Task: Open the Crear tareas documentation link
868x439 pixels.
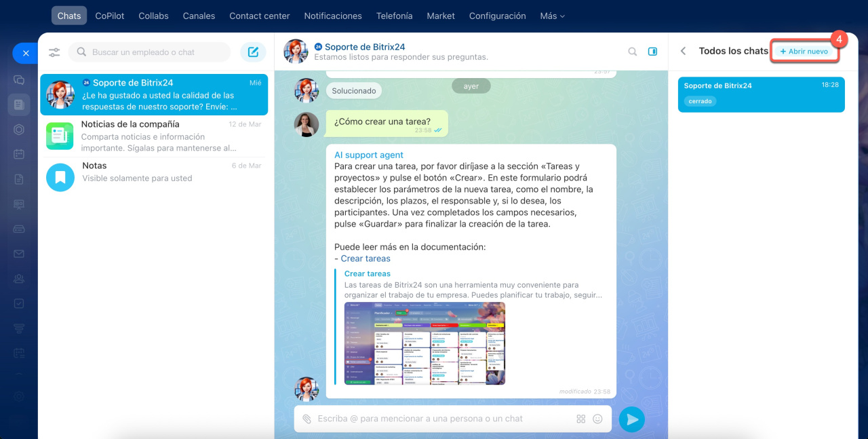Action: [366, 259]
